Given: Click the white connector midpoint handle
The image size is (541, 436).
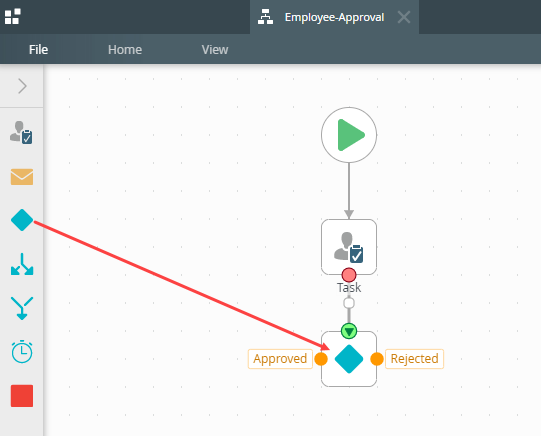Looking at the screenshot, I should pyautogui.click(x=349, y=303).
